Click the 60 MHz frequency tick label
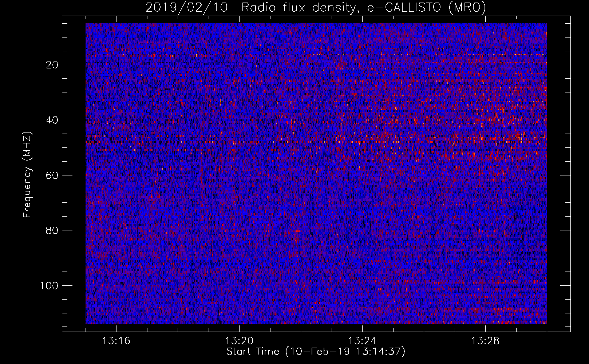589x364 pixels. (x=52, y=175)
